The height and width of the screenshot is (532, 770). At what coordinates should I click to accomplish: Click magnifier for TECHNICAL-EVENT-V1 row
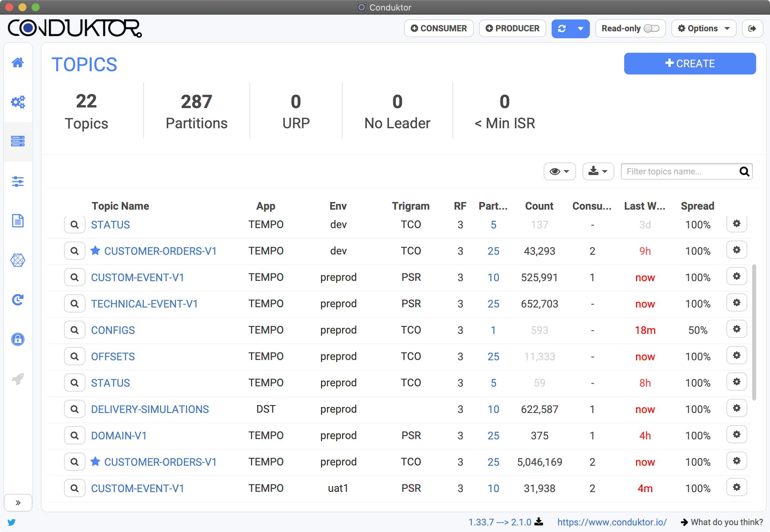click(x=75, y=303)
